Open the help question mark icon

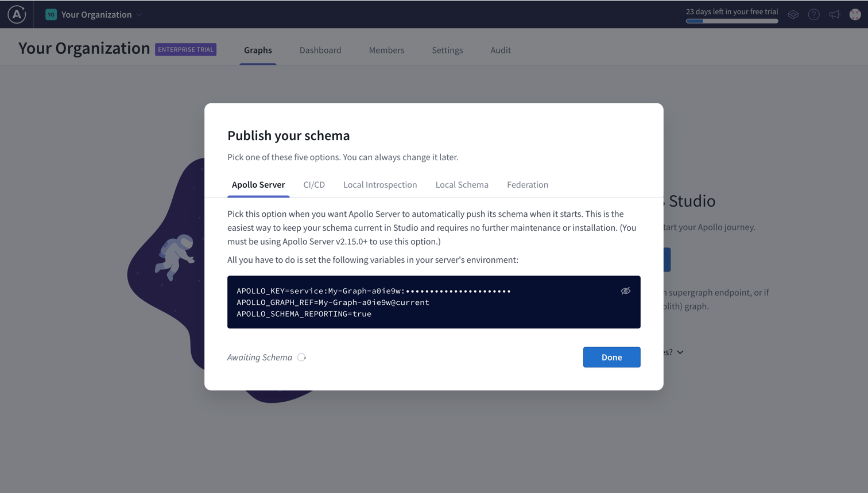tap(813, 15)
